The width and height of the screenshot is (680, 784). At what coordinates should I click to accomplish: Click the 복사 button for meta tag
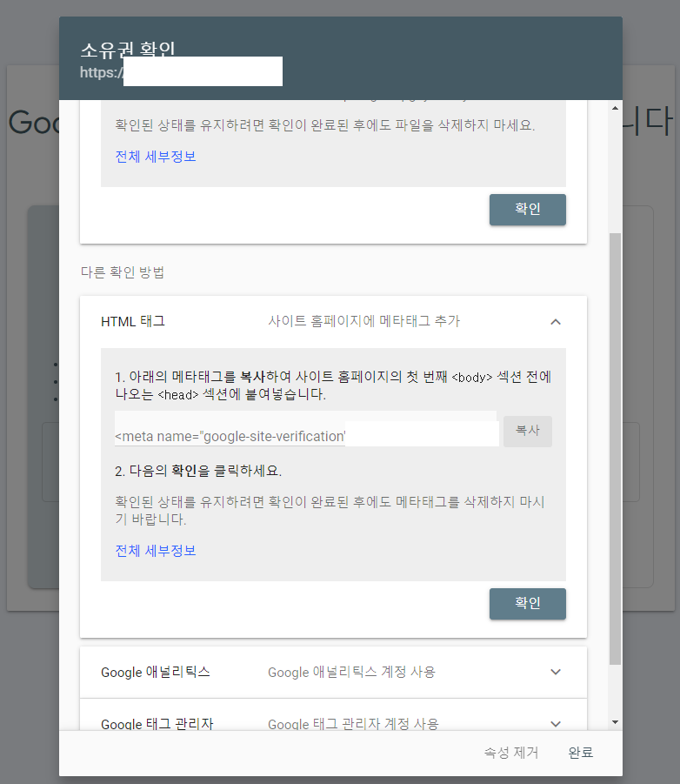[x=528, y=431]
